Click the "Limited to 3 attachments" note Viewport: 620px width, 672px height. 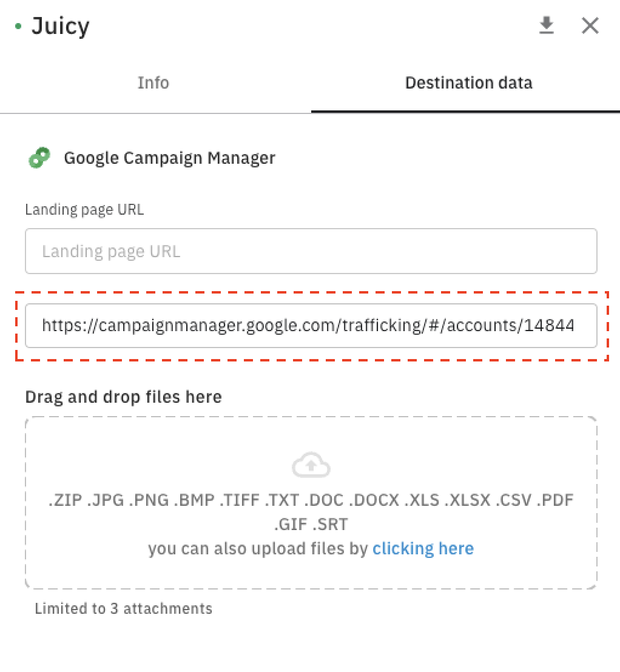123,608
